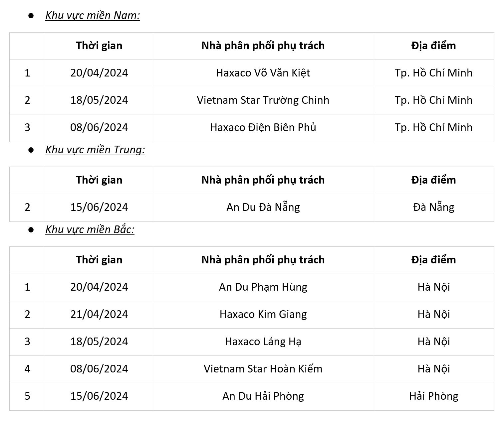Click the Hải Phòng location cell in last row

(x=433, y=396)
